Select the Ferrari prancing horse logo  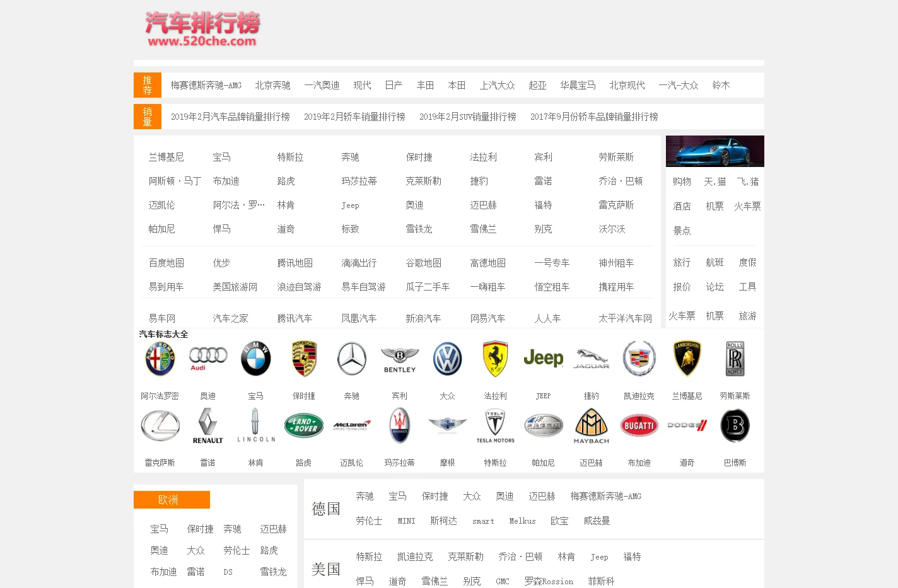coord(496,359)
